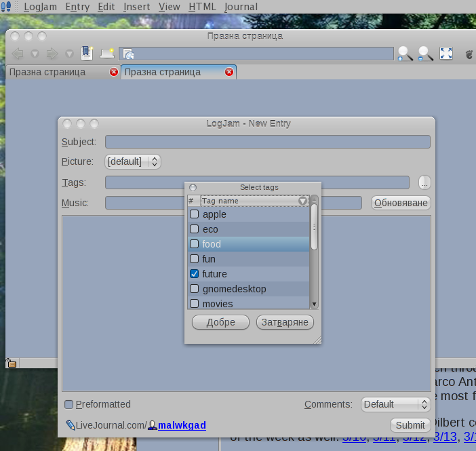Click the footprints icon in menu bar

6,6
